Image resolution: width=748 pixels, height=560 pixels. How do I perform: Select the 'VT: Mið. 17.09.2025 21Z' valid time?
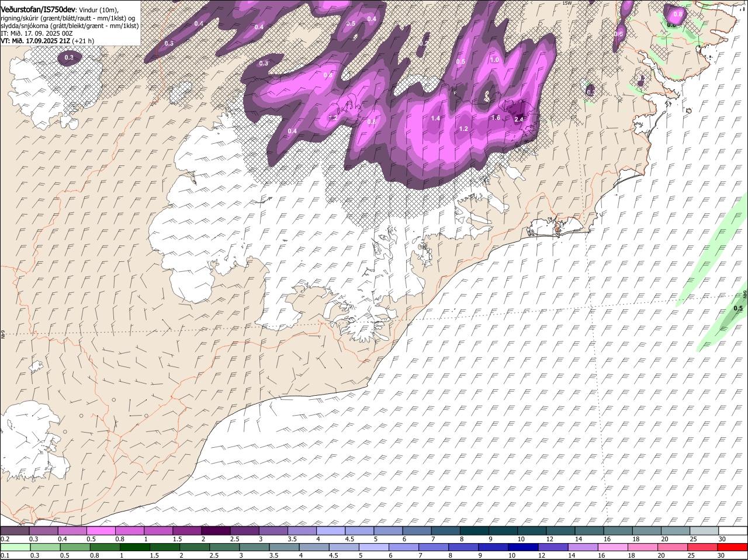tap(36, 41)
